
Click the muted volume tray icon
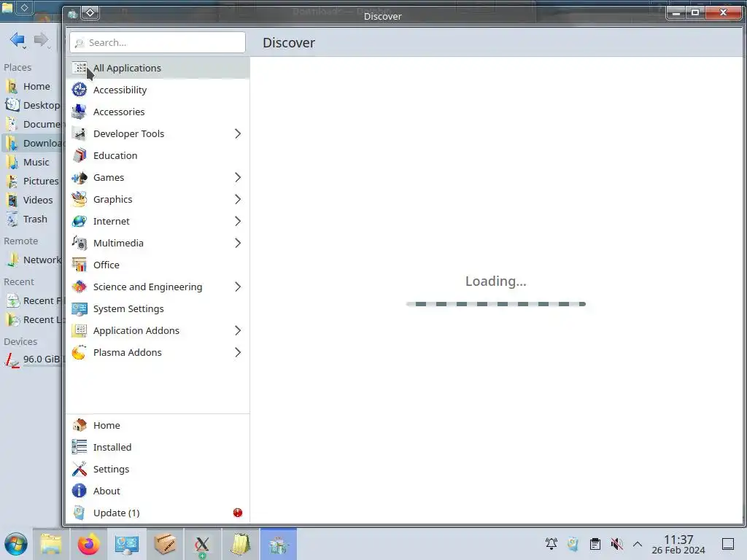coord(617,544)
